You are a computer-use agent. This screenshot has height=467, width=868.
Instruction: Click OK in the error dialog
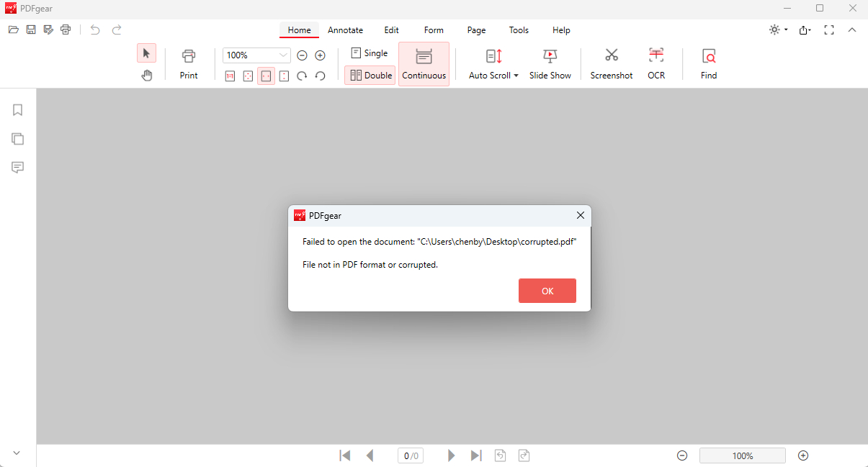point(547,291)
